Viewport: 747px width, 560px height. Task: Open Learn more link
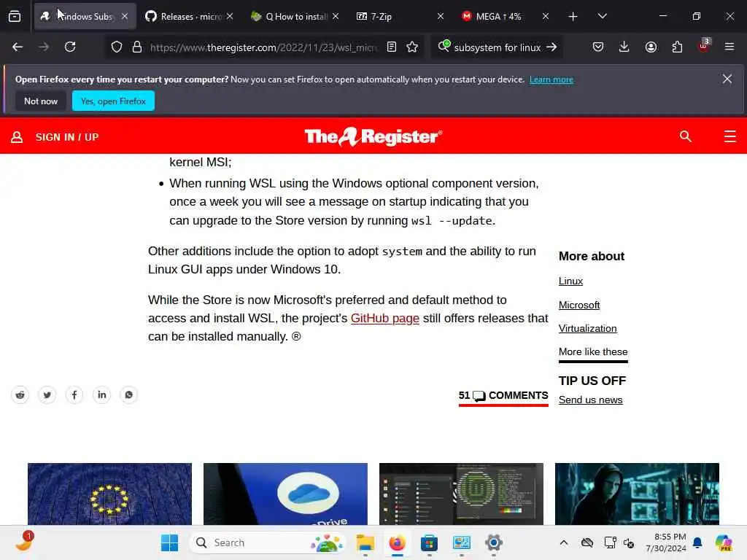[551, 79]
